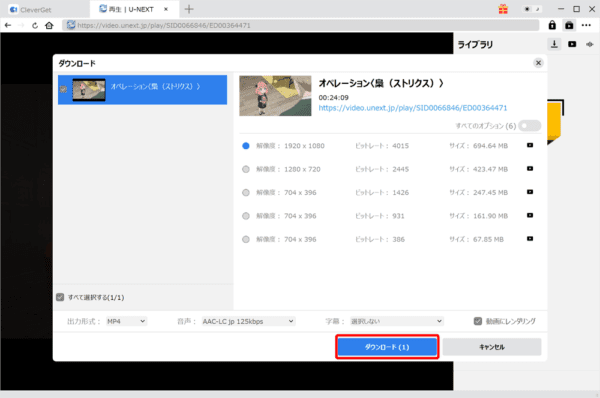
Task: Click the video icon on the 386 bitrate row
Action: (530, 239)
